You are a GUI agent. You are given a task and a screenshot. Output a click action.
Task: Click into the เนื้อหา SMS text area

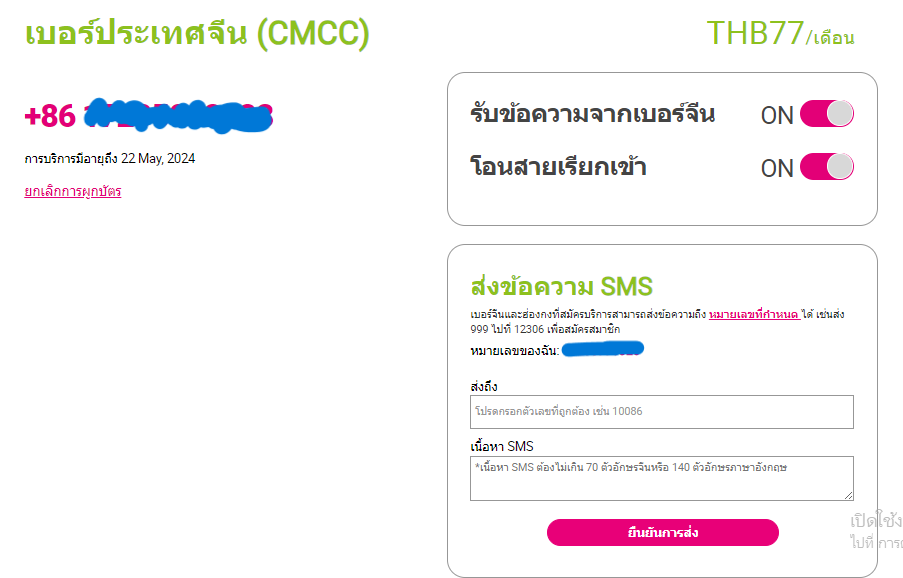click(x=661, y=477)
